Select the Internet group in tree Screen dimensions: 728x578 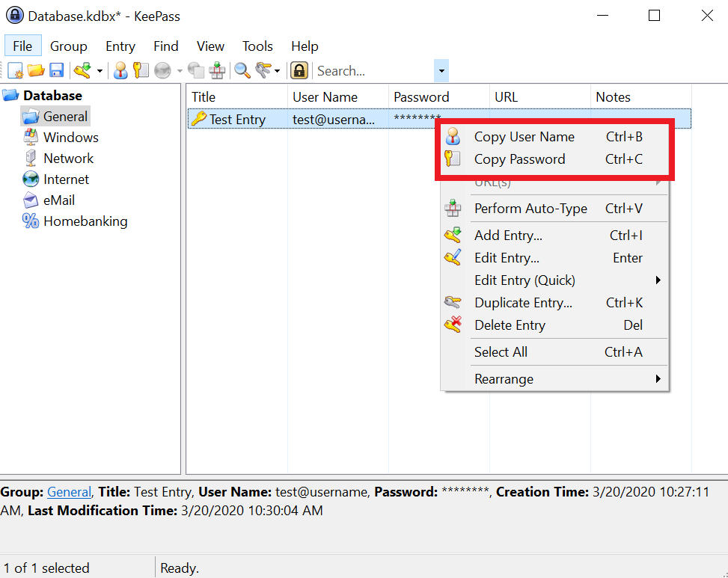(66, 179)
